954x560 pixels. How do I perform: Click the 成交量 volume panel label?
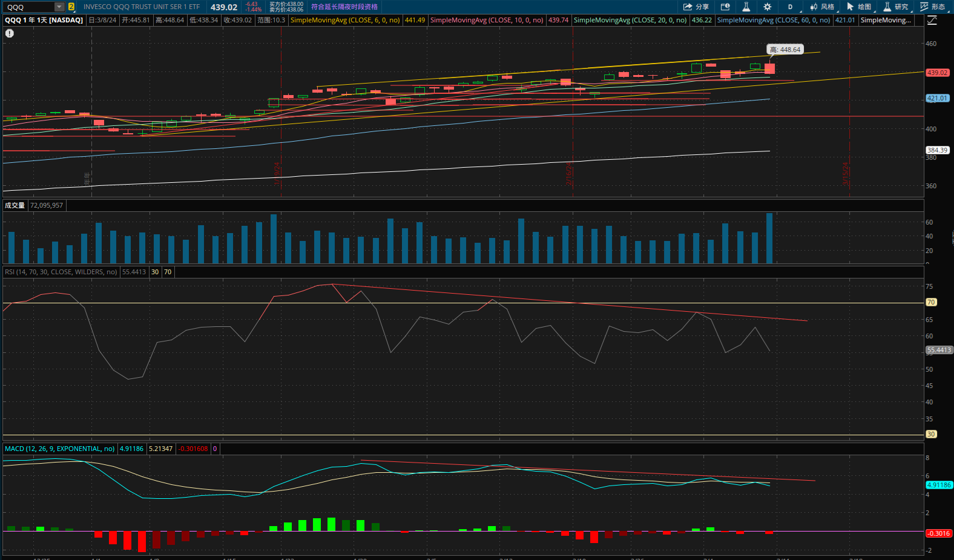tap(15, 205)
